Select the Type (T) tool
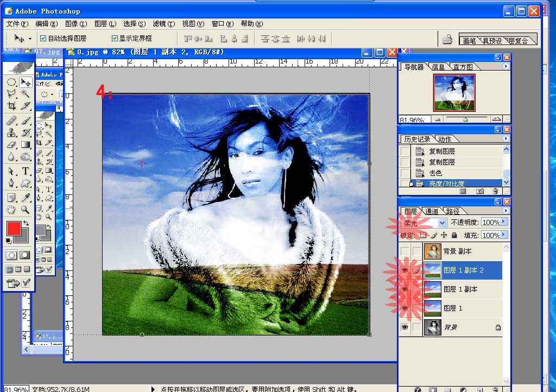Viewport: 556px width, 392px height. tap(26, 171)
